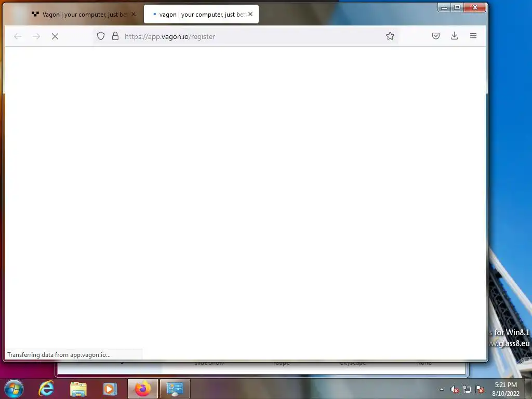Open Windows Start menu
Viewport: 532px width, 399px height.
pyautogui.click(x=14, y=389)
